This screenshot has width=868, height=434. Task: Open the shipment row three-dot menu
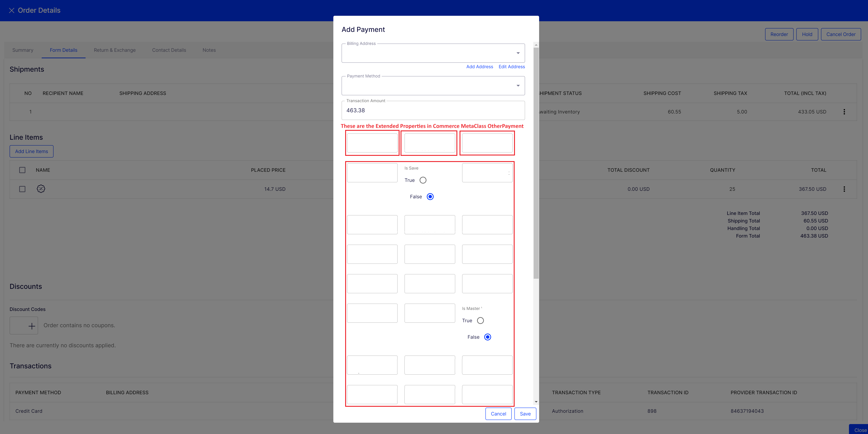(x=844, y=112)
